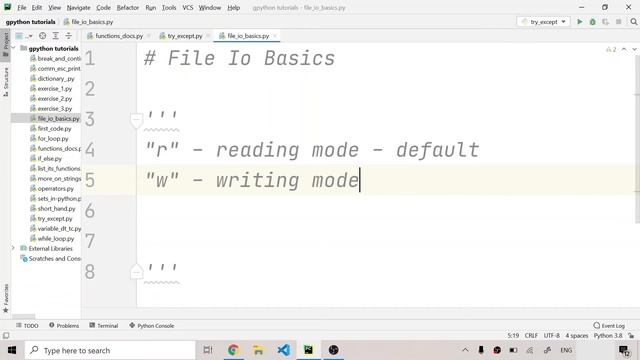The height and width of the screenshot is (360, 640).
Task: Switch to try_except.py tab
Action: [184, 36]
